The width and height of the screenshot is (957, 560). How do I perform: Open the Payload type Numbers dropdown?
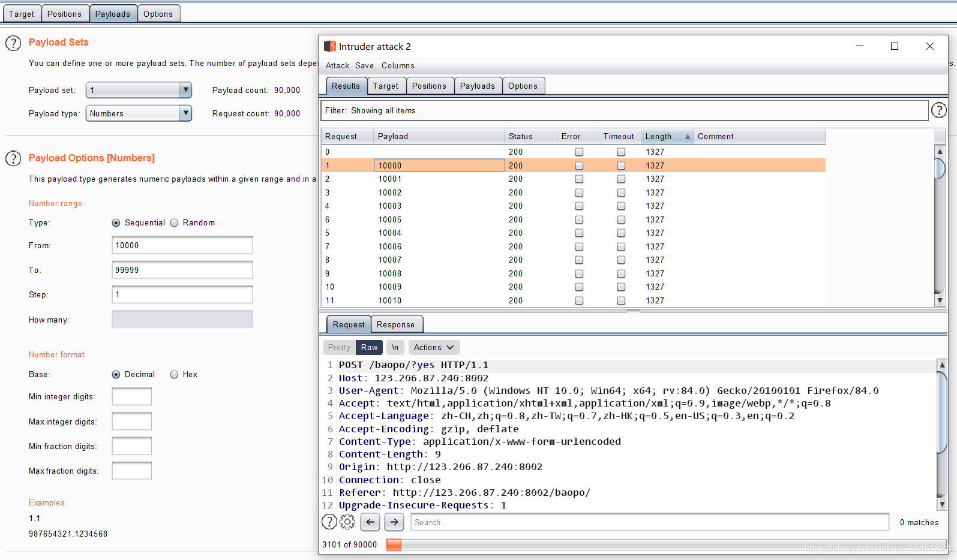(139, 113)
